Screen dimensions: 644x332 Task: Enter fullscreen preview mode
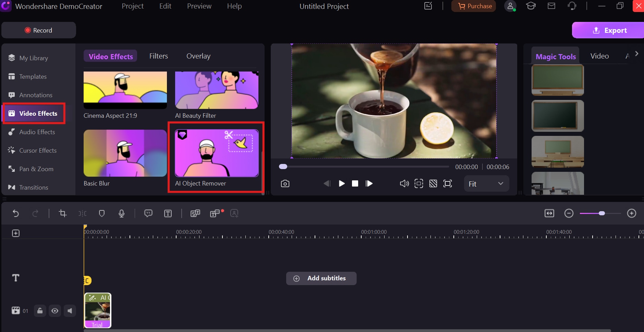448,184
